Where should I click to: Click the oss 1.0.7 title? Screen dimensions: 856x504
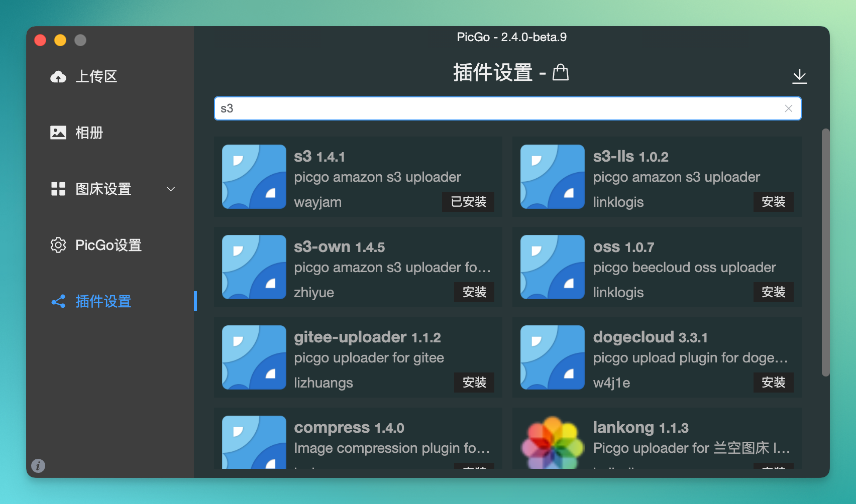pos(624,247)
